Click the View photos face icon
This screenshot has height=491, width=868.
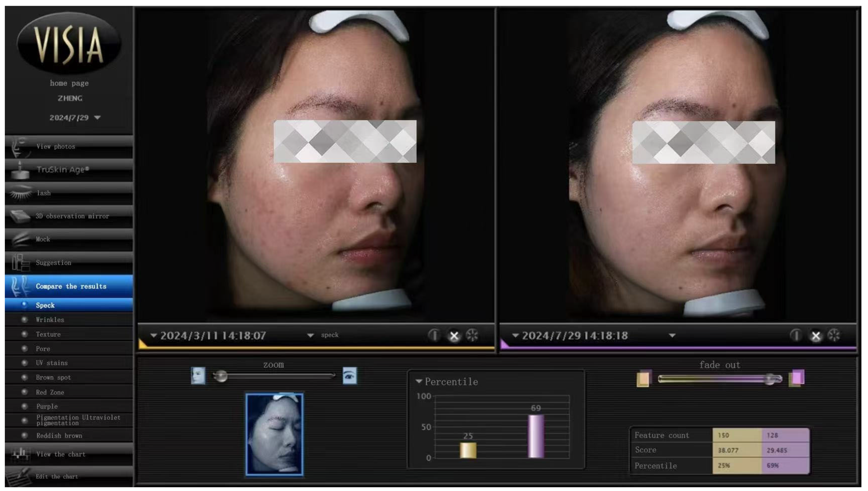click(19, 147)
